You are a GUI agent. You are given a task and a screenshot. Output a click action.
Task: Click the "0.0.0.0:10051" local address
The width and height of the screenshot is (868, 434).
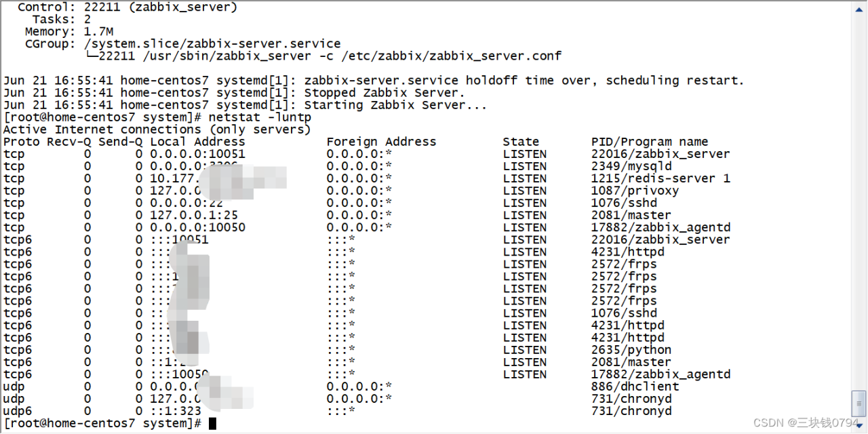point(197,154)
